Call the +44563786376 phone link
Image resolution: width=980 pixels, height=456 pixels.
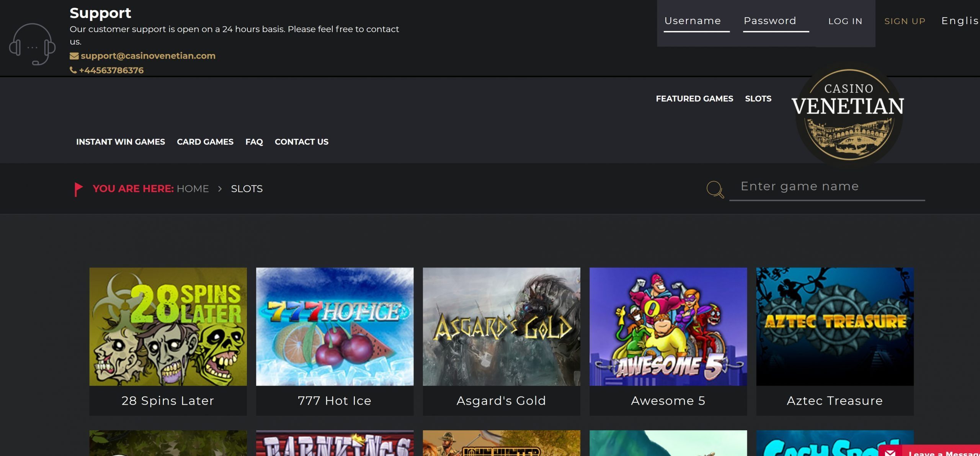111,71
